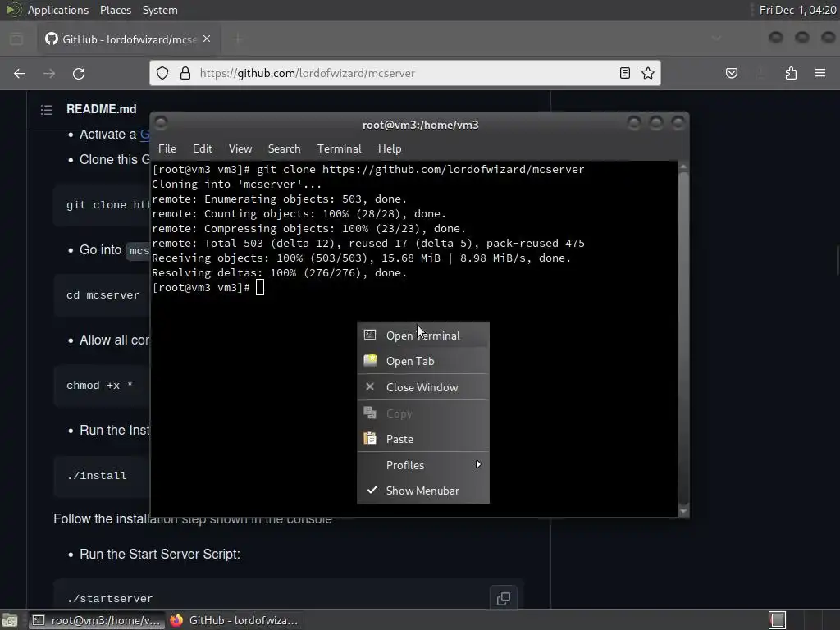
Task: Toggle reader view icon in address bar
Action: pyautogui.click(x=624, y=73)
